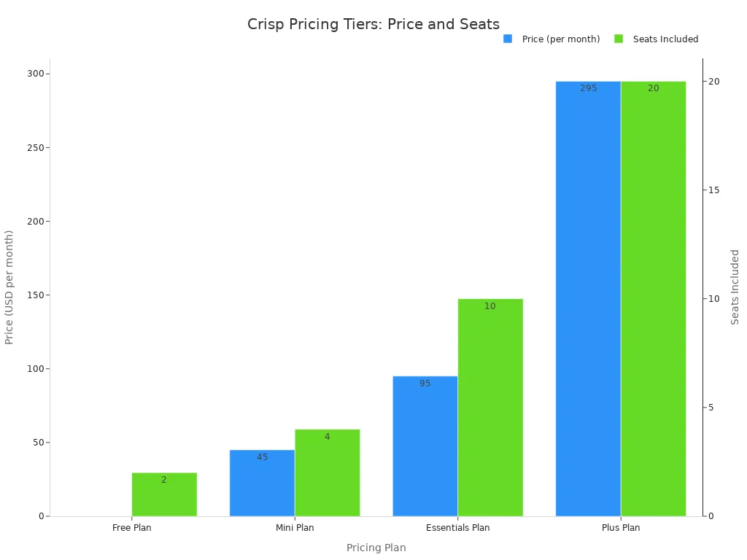Click the Free Plan green seats bar
This screenshot has height=560, width=747.
point(164,496)
